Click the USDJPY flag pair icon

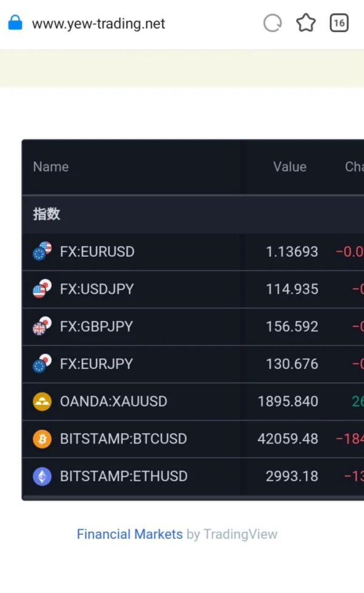[42, 289]
